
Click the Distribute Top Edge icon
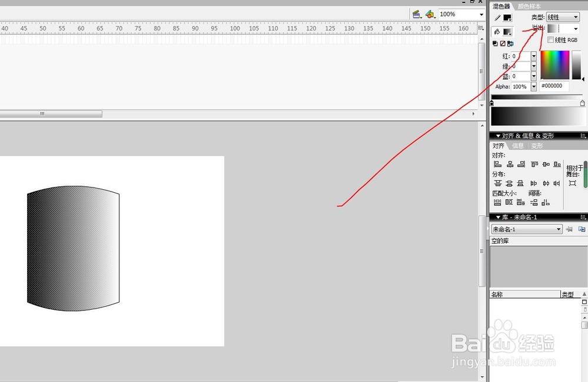coord(497,183)
